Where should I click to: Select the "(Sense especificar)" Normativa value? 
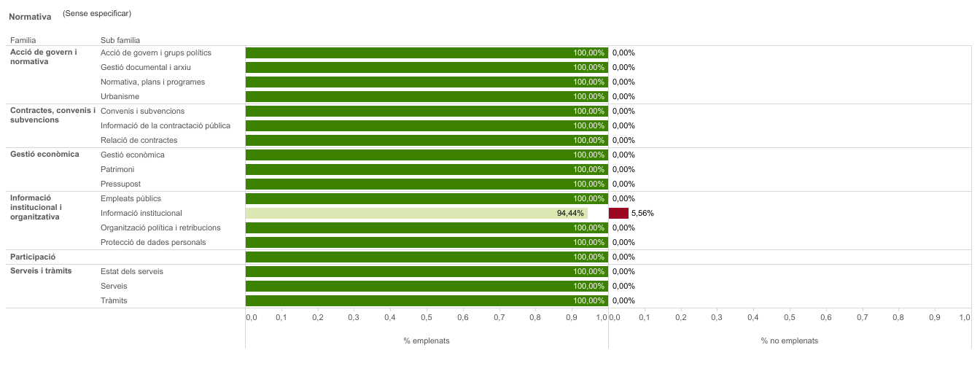[x=97, y=13]
